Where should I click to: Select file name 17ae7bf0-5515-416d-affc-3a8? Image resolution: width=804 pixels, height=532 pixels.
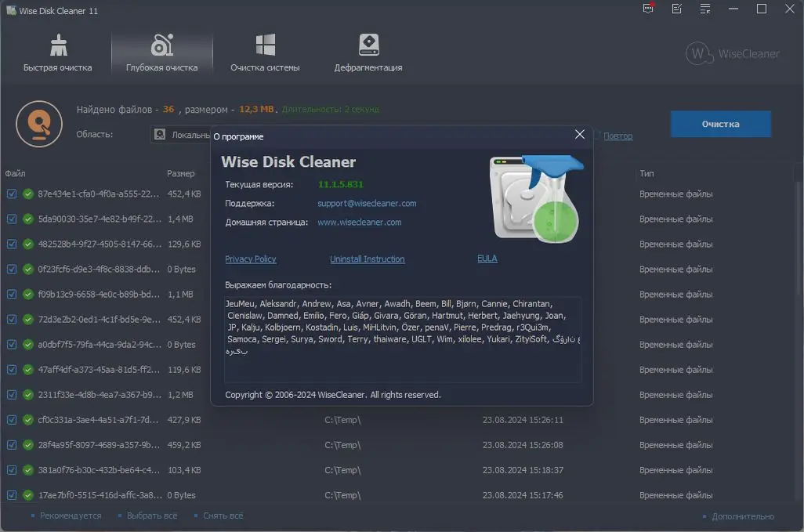pyautogui.click(x=100, y=495)
